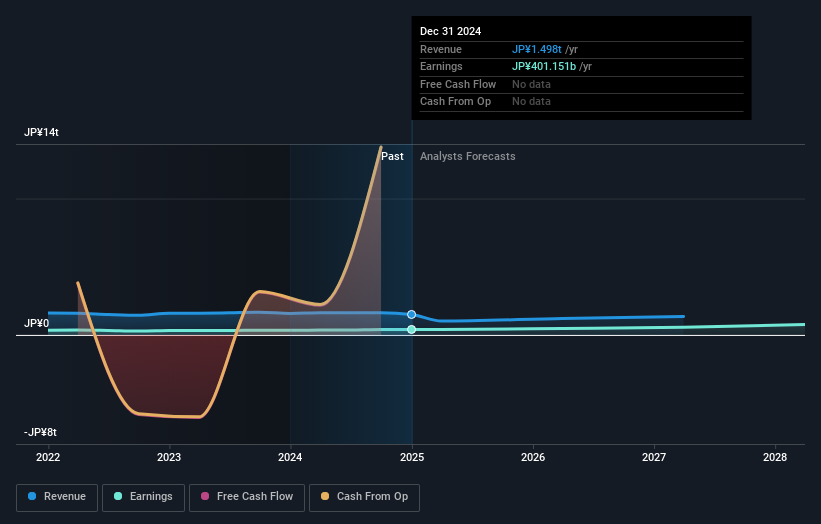Click the JP¥1.498t revenue value
821x524 pixels.
537,49
